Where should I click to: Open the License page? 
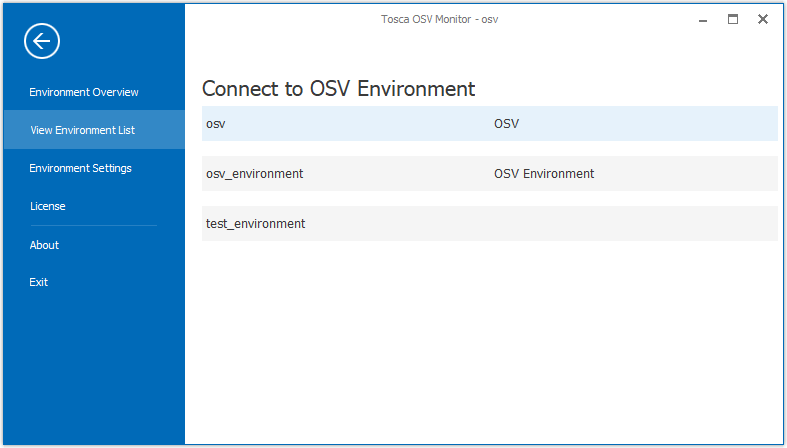coord(48,206)
